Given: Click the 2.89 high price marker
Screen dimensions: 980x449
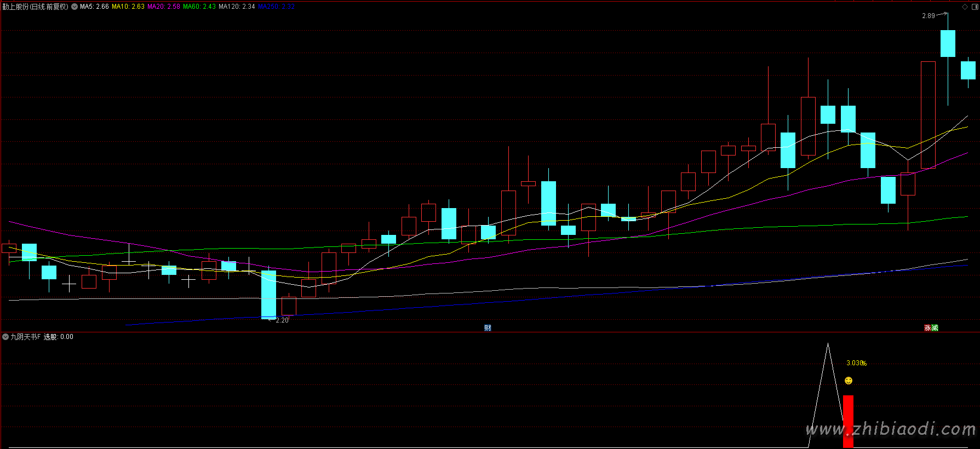Looking at the screenshot, I should click(929, 16).
